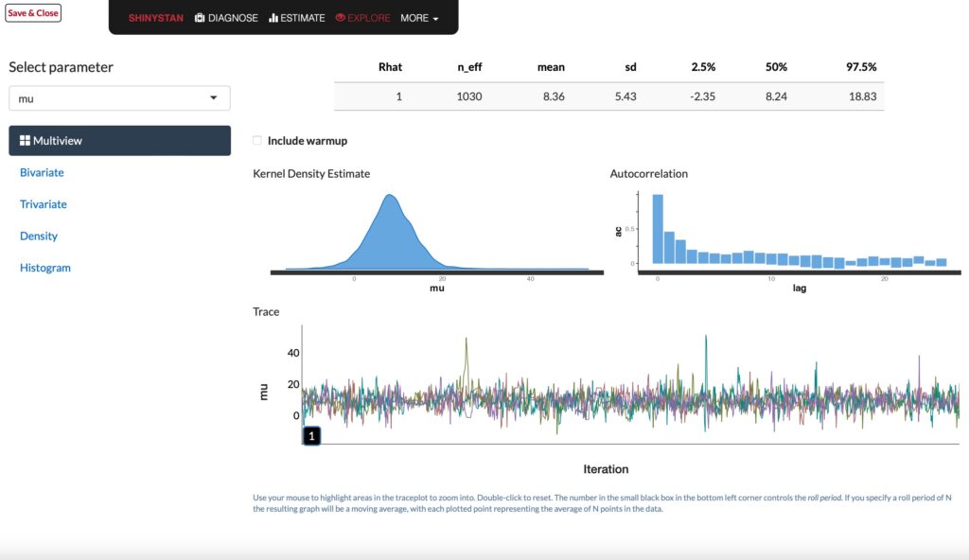Switch to the Bivariate view
The height and width of the screenshot is (560, 969).
click(x=42, y=173)
